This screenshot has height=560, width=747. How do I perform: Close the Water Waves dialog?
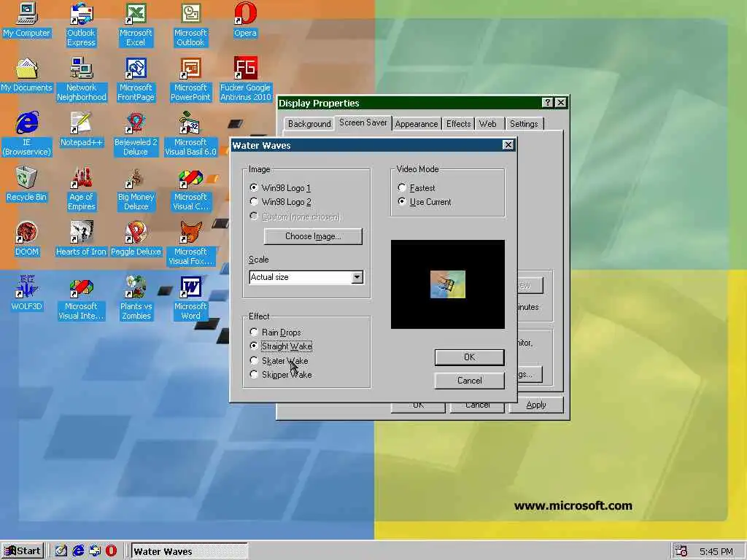[x=508, y=145]
